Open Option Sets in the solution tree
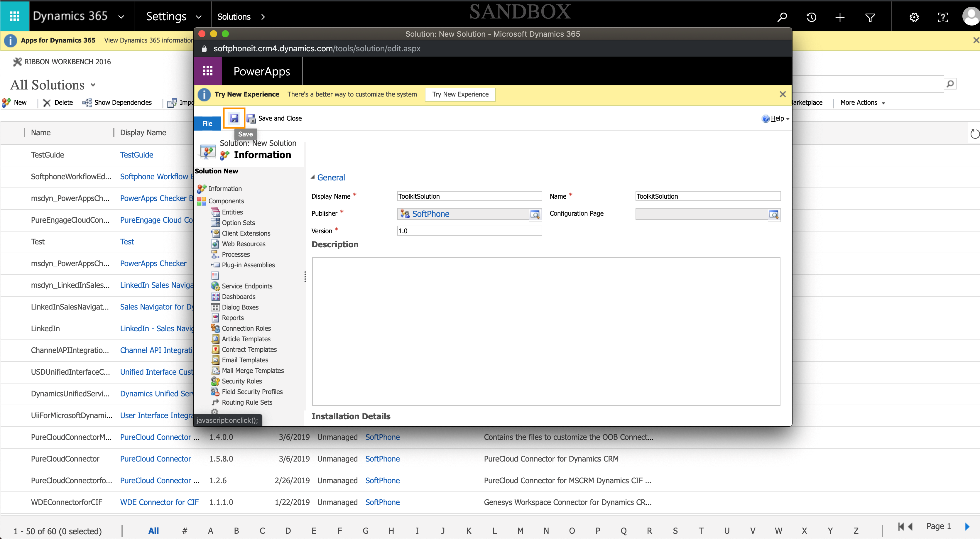The width and height of the screenshot is (980, 539). (x=238, y=222)
